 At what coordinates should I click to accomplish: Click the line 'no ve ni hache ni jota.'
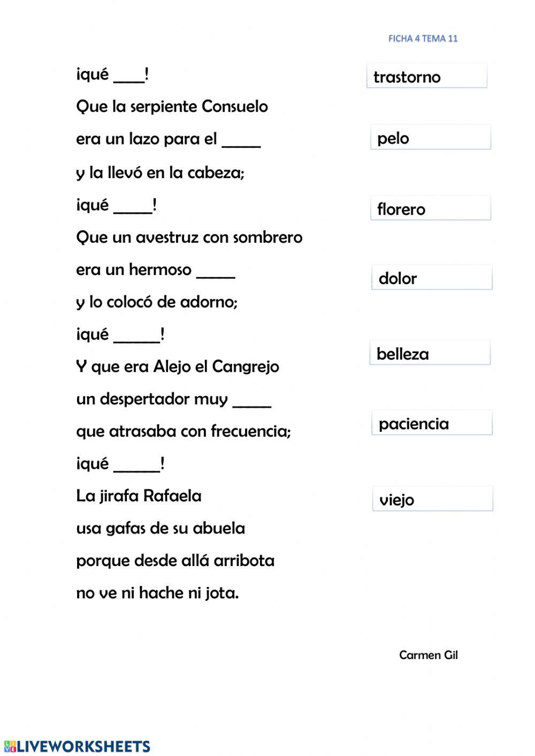click(x=157, y=593)
